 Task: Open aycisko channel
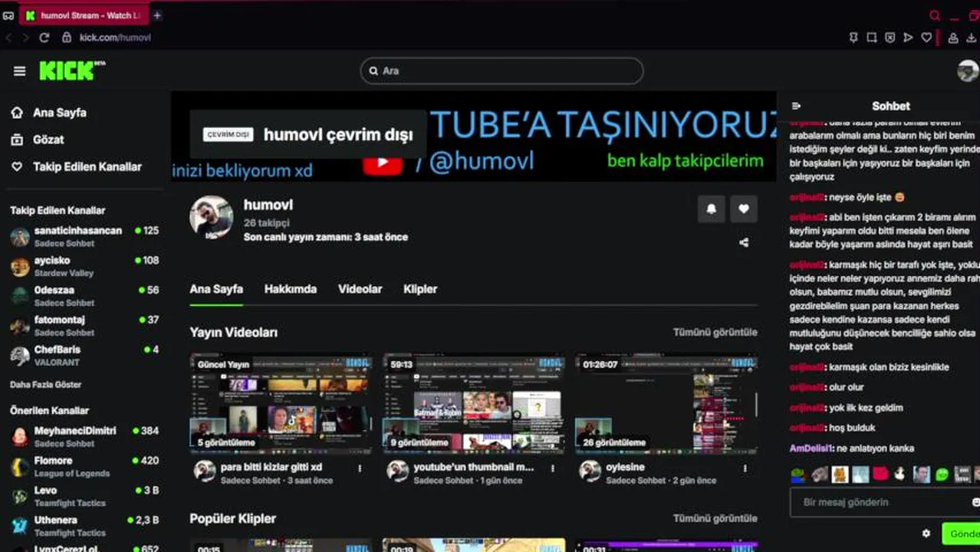[x=84, y=266]
